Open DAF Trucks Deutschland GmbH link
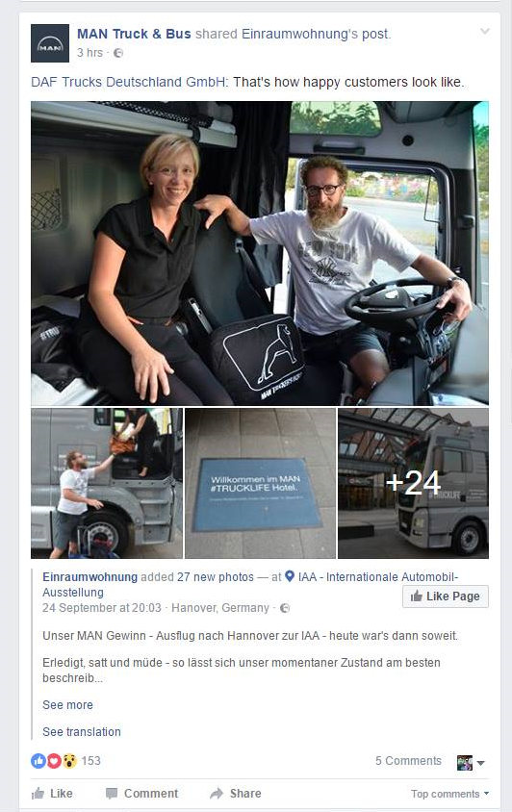512x812 pixels. click(x=129, y=82)
